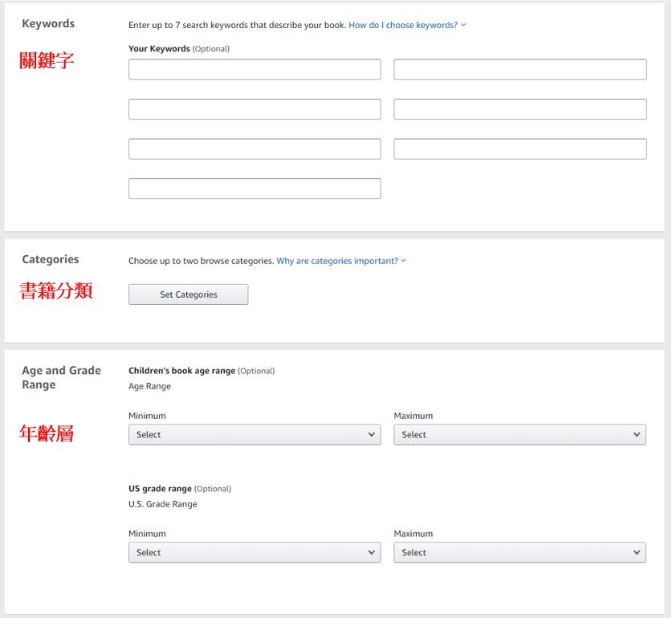Click the 'US grade range' heading
The image size is (672, 618).
click(x=160, y=489)
